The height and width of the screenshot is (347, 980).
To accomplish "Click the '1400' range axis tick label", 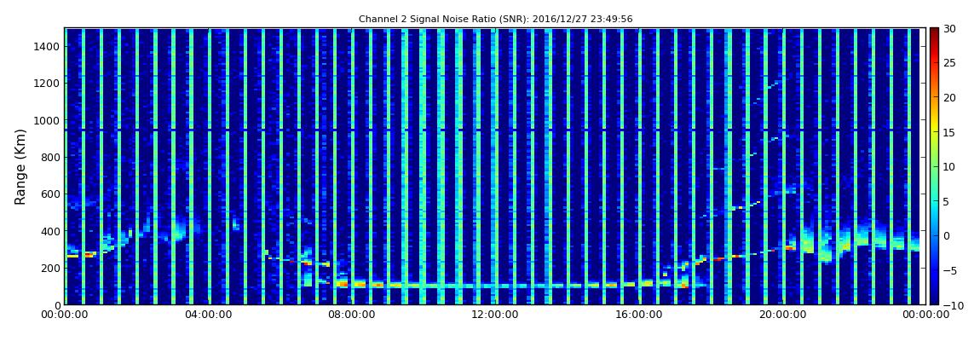I will pos(48,46).
